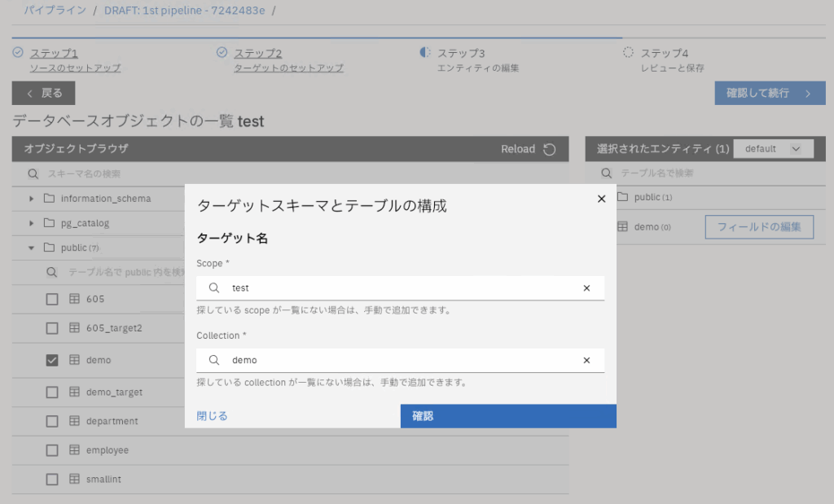Viewport: 834px width, 504px height.
Task: Click the search icon in Scope field
Action: [x=214, y=288]
